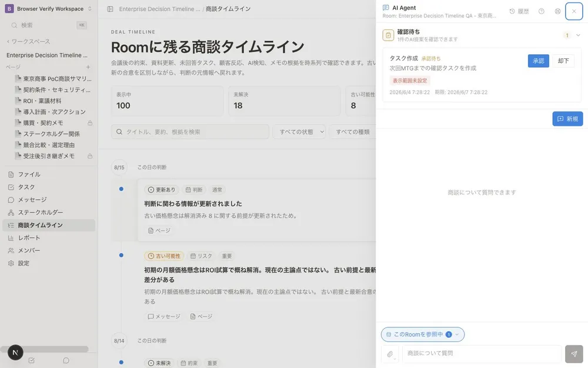Click the 古い可能性 status tag

tap(164, 256)
